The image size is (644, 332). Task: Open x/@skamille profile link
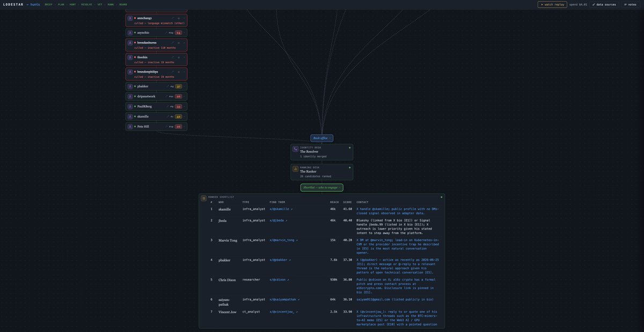(x=281, y=209)
